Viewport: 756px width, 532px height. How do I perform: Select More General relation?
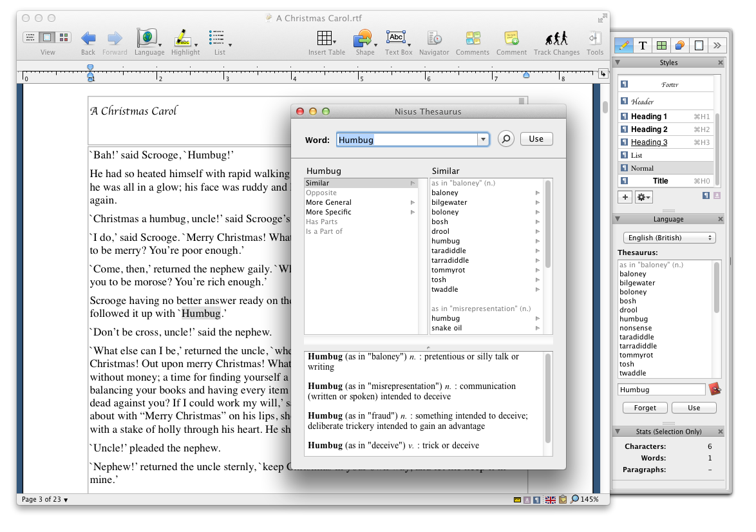[x=360, y=203]
